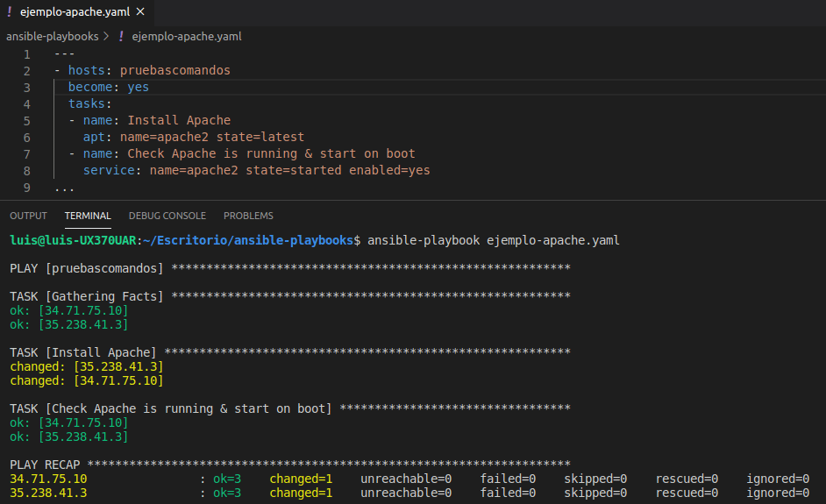Click 'failed=0' in the 35.238.41.3 recap row
The height and width of the screenshot is (504, 826).
click(x=508, y=493)
